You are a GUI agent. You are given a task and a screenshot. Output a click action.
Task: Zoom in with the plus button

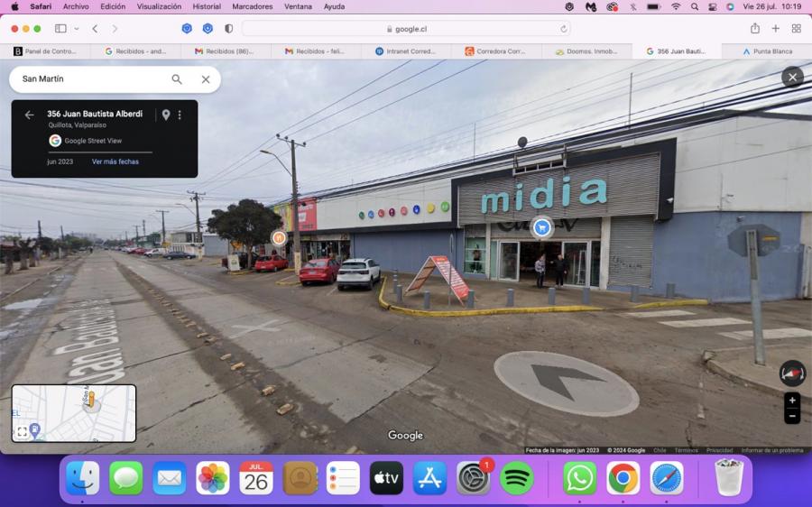click(792, 401)
